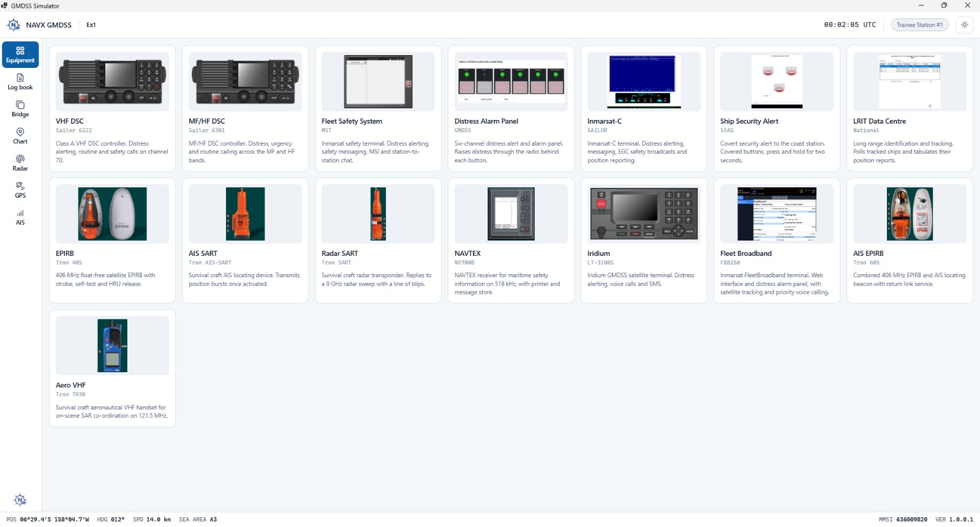This screenshot has width=980, height=527.
Task: Open the Inmarsat-C terminal thumbnail
Action: click(644, 81)
